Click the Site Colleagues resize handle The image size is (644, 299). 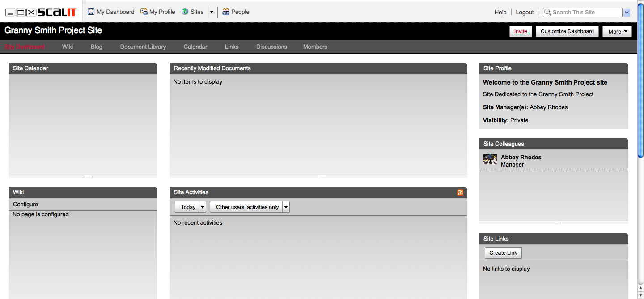pos(557,222)
